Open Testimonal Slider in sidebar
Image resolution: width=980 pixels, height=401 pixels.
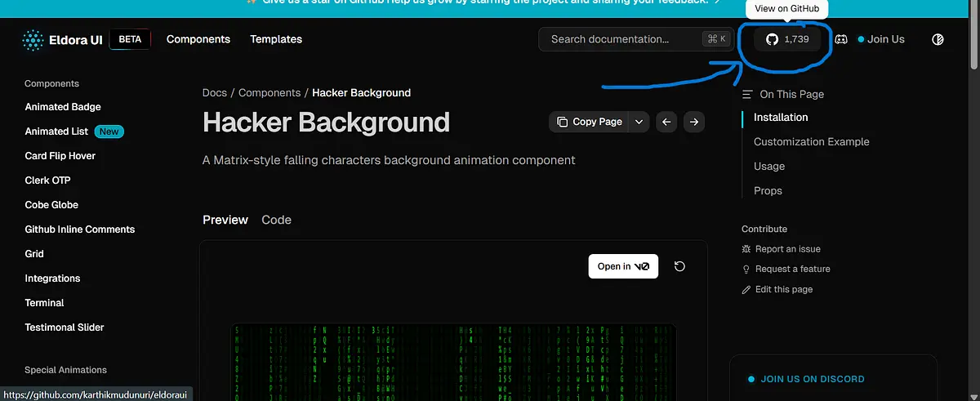click(65, 327)
